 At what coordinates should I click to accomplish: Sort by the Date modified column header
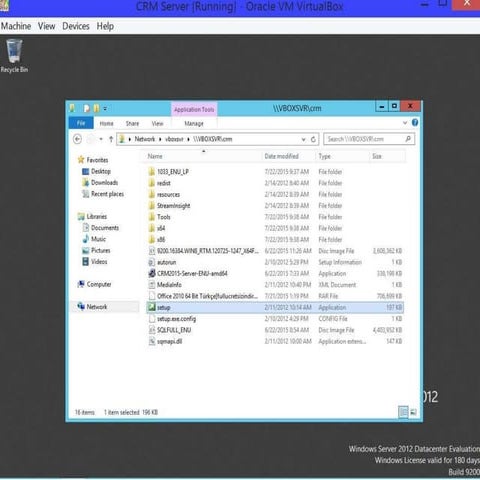tap(282, 156)
